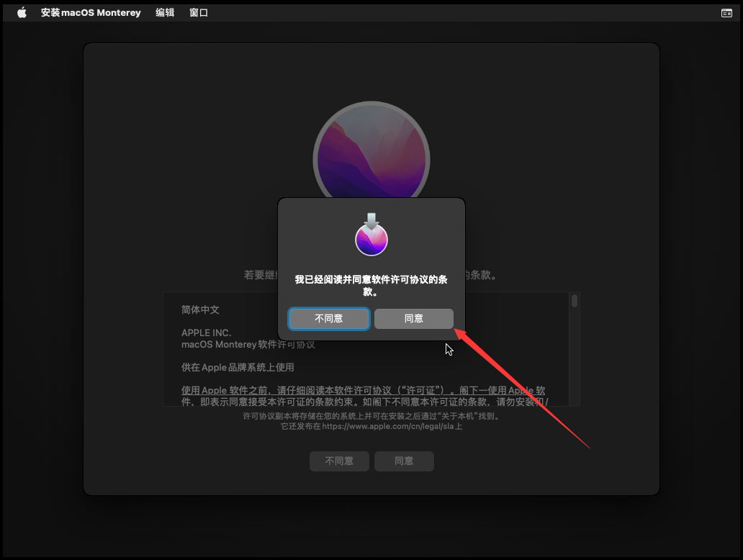Click 同意 in the confirmation dialog
Screen dimensions: 743x560
click(414, 318)
